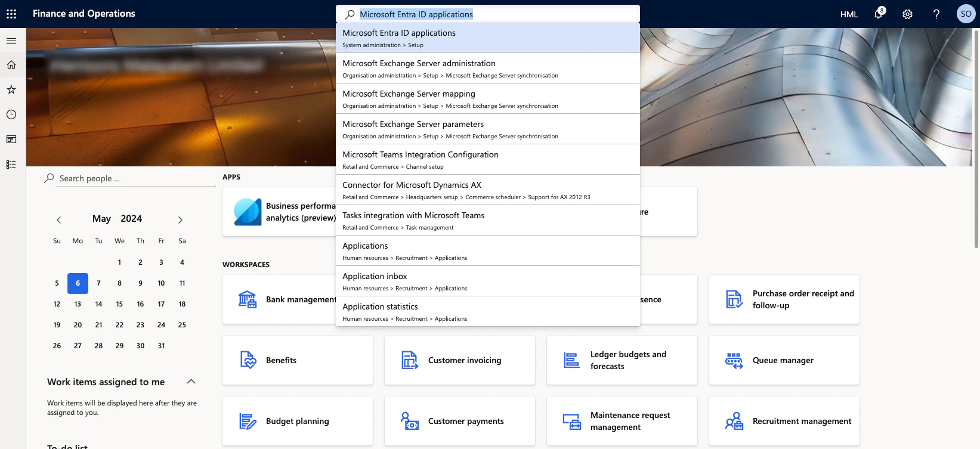Viewport: 980px width, 449px height.
Task: Select May 11 in the calendar
Action: (182, 283)
